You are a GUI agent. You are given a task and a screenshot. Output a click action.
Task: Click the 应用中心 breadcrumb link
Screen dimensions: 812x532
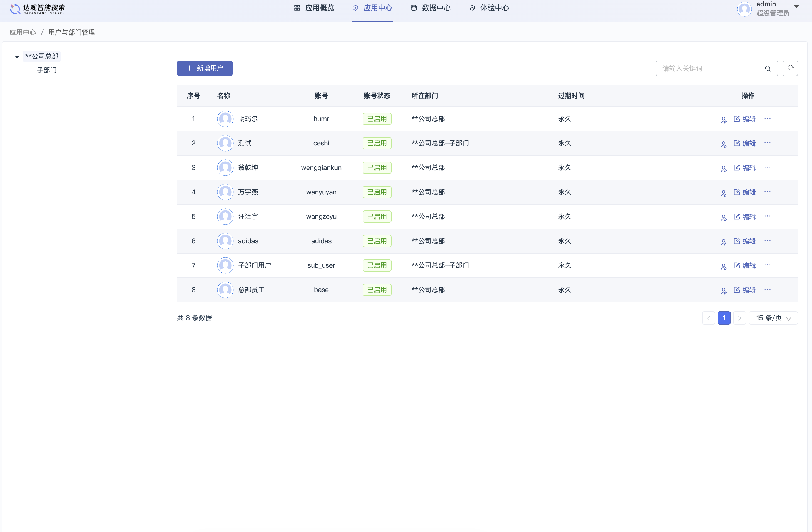[x=23, y=32]
